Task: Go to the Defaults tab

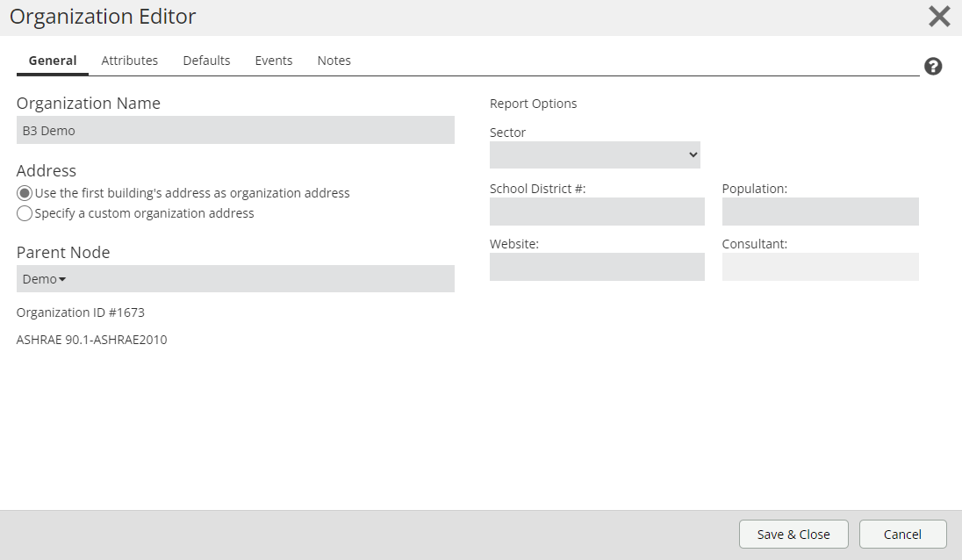Action: (x=206, y=61)
